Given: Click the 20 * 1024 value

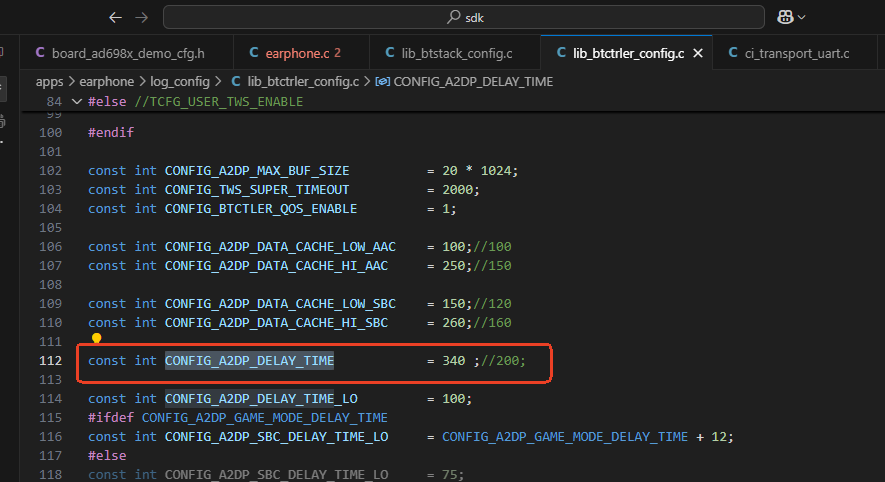Looking at the screenshot, I should tap(478, 170).
